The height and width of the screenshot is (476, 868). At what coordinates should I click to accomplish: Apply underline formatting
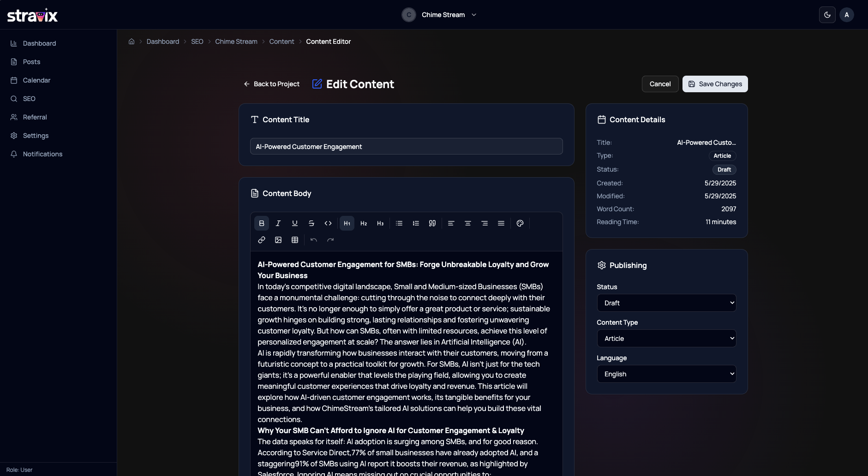tap(295, 223)
